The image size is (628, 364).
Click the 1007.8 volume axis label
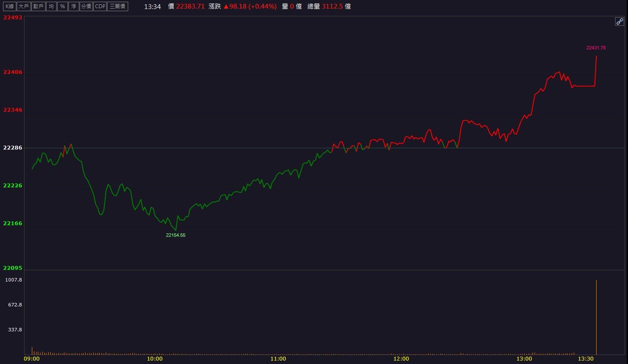14,280
